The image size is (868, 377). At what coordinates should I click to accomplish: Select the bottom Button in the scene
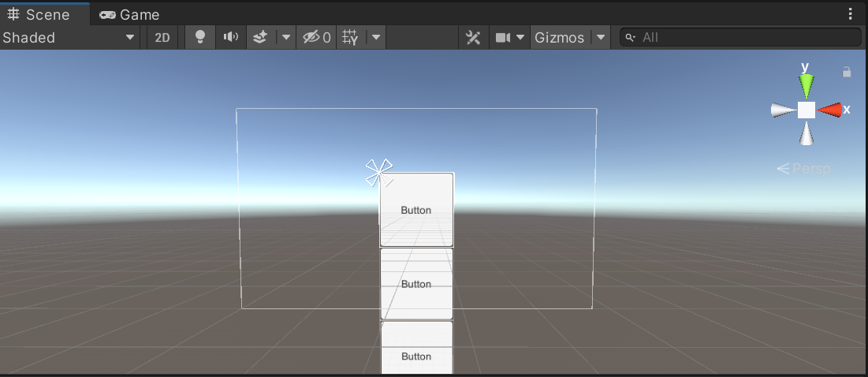pos(416,349)
